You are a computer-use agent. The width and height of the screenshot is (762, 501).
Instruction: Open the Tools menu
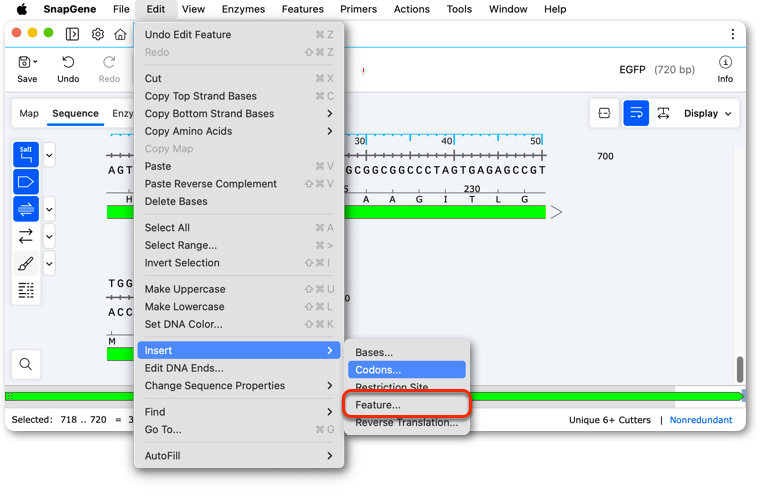pos(459,9)
